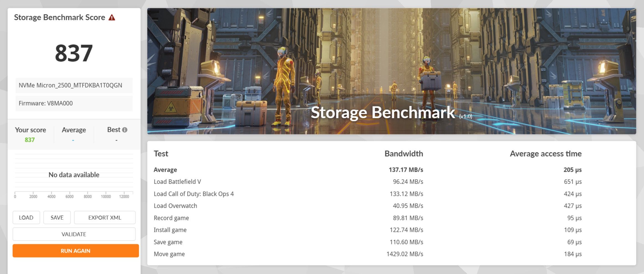Screen dimensions: 644x274
Task: Click the Bandwidth column header
Action: point(404,153)
